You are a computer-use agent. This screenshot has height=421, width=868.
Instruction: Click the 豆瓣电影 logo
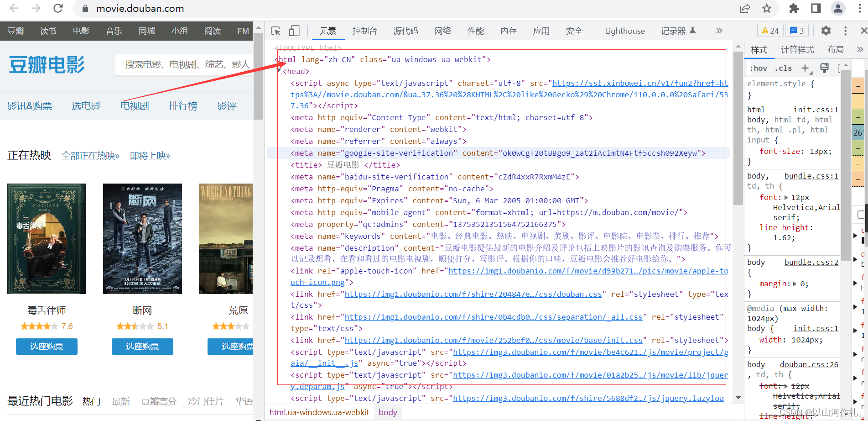(x=47, y=65)
